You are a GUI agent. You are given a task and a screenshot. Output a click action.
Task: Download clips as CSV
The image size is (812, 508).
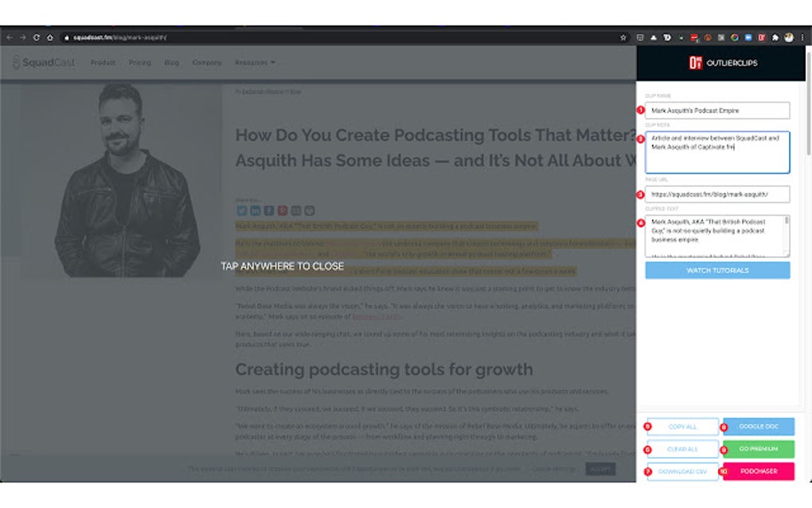pos(683,472)
